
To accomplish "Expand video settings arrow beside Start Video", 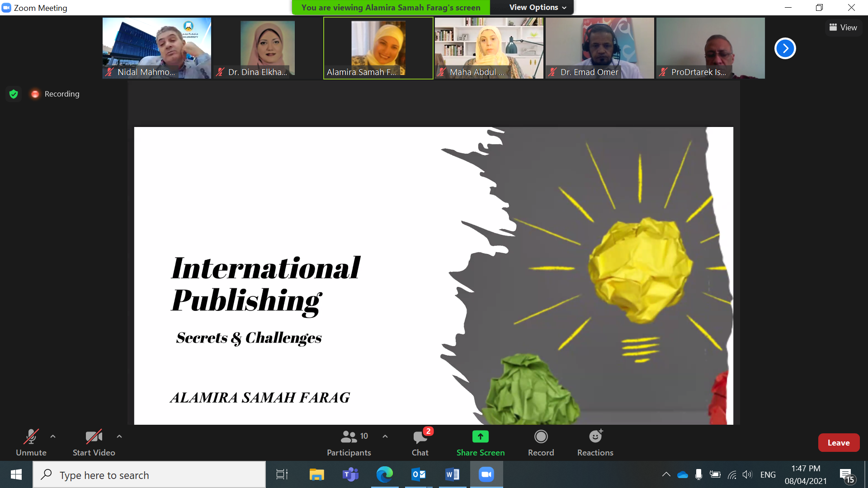I will click(x=119, y=436).
